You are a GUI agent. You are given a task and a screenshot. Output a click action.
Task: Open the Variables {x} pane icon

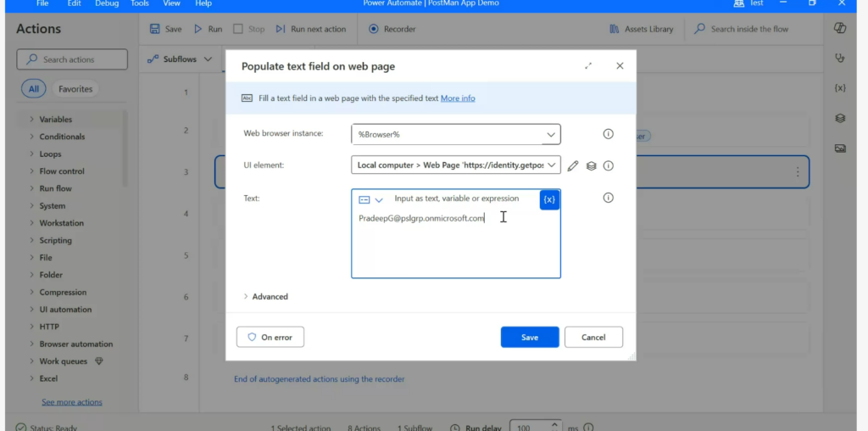(840, 88)
